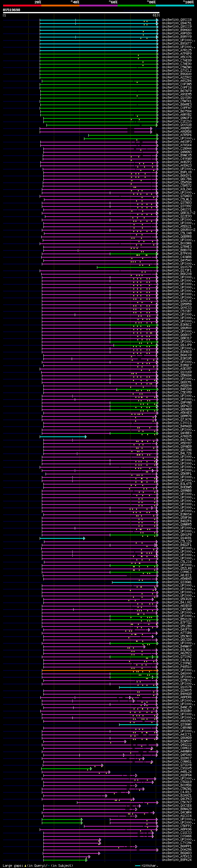The width and height of the screenshot is (197, 868).
Task: Select hit label UniRef100_B2W507
Action: 177,741
